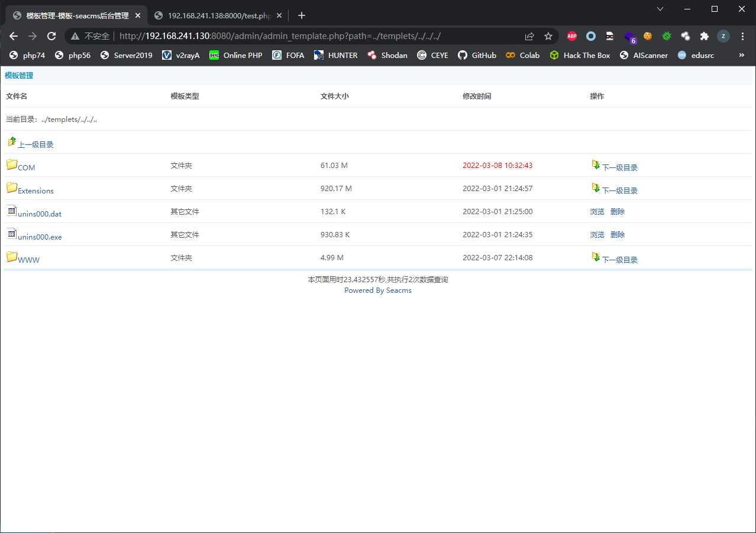Viewport: 756px width, 533px height.
Task: Switch to the 192.168.241.138:8000/test.php tab
Action: pyautogui.click(x=217, y=15)
